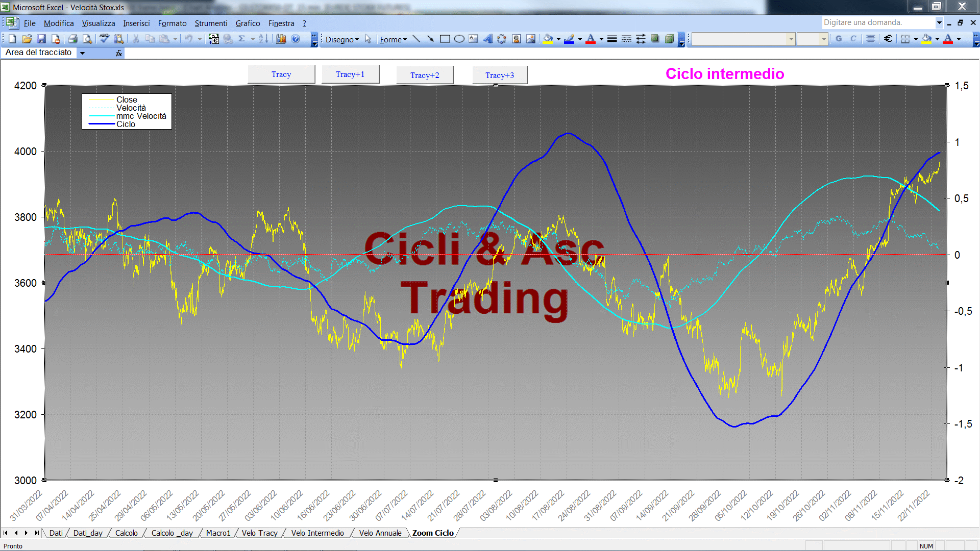Open the Chart Wizard icon
The width and height of the screenshot is (980, 551).
point(281,39)
